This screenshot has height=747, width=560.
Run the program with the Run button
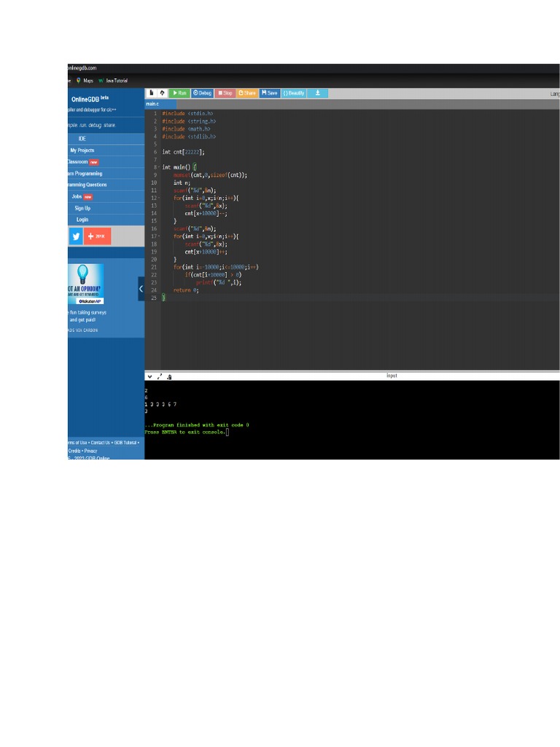click(x=179, y=93)
